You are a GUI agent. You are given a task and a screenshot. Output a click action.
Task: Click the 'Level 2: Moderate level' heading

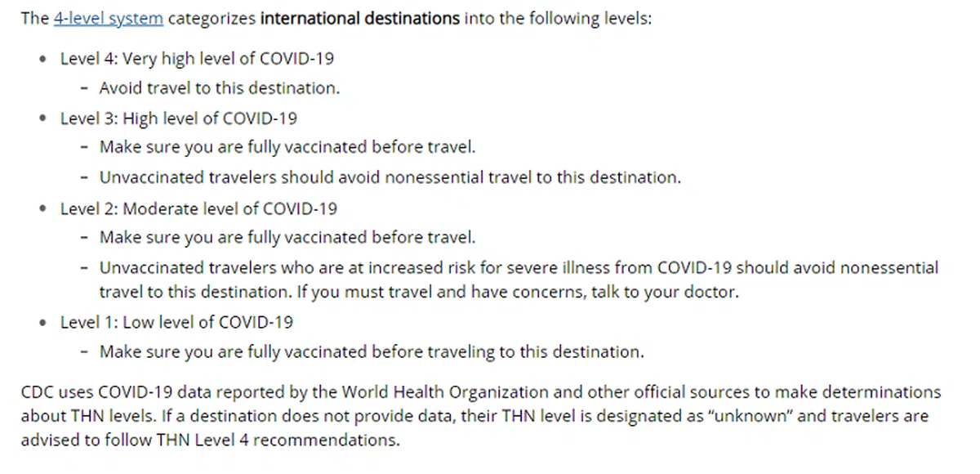198,208
